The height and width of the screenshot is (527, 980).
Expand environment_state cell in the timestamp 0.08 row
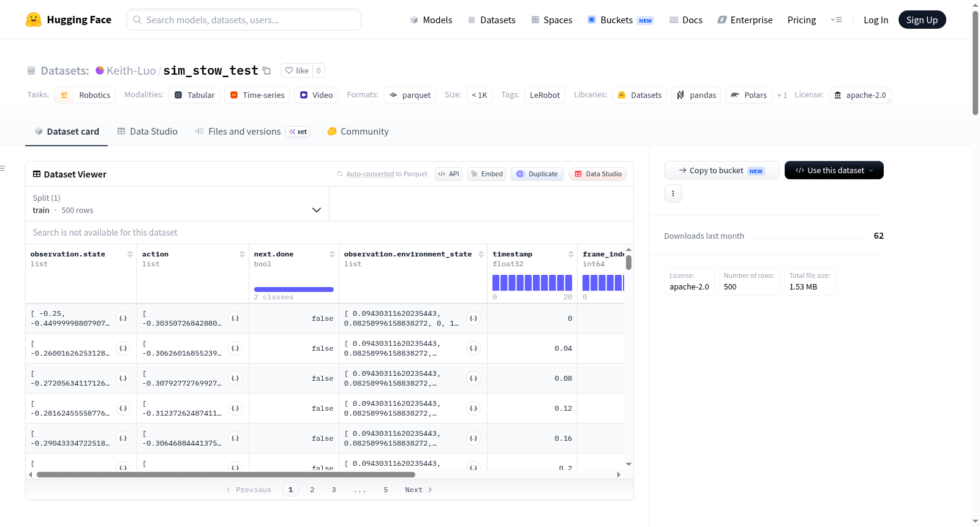473,378
